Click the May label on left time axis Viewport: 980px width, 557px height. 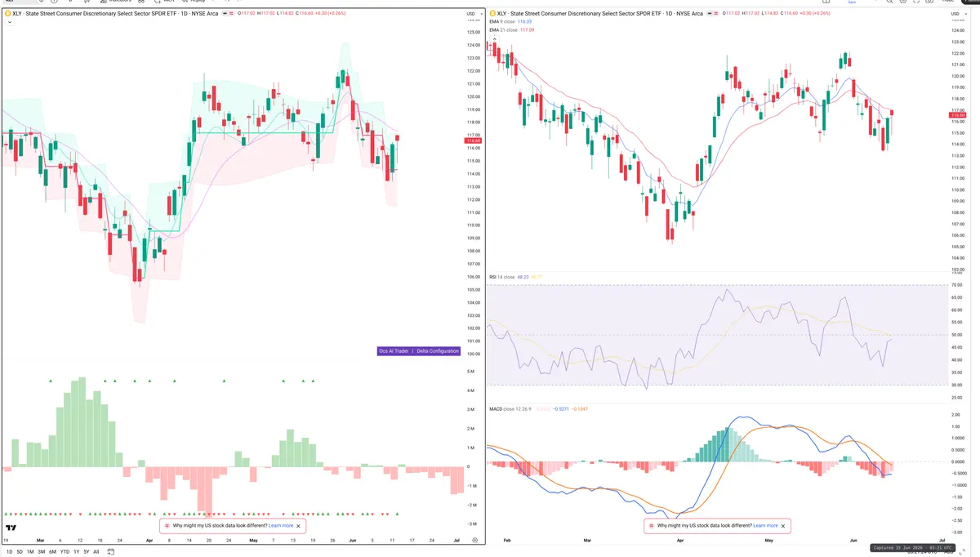click(x=253, y=540)
